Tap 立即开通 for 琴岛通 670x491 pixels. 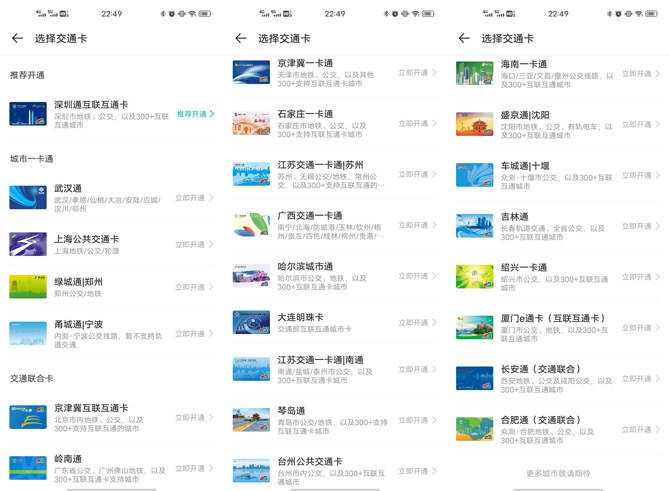point(417,420)
